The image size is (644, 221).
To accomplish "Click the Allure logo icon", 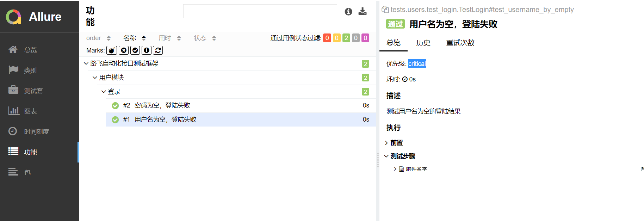I will click(14, 17).
